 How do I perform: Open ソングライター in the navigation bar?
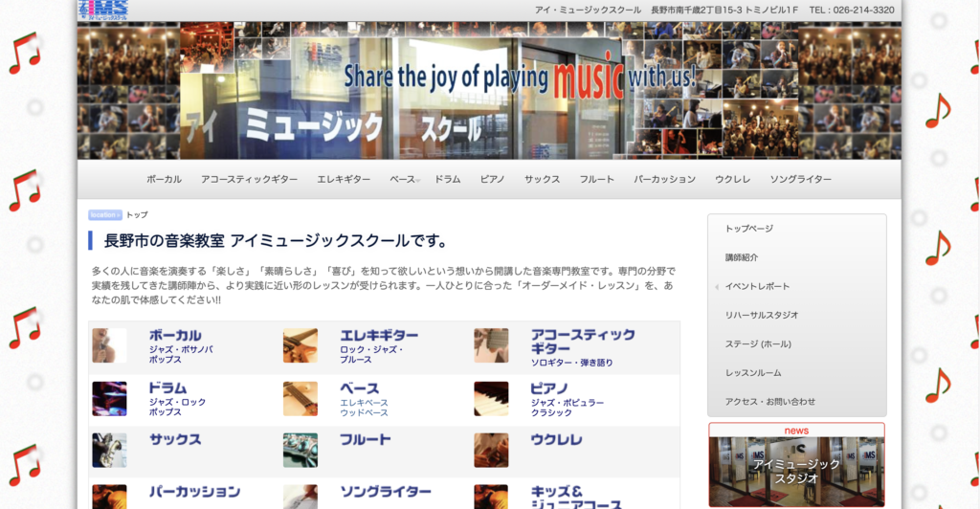[801, 179]
